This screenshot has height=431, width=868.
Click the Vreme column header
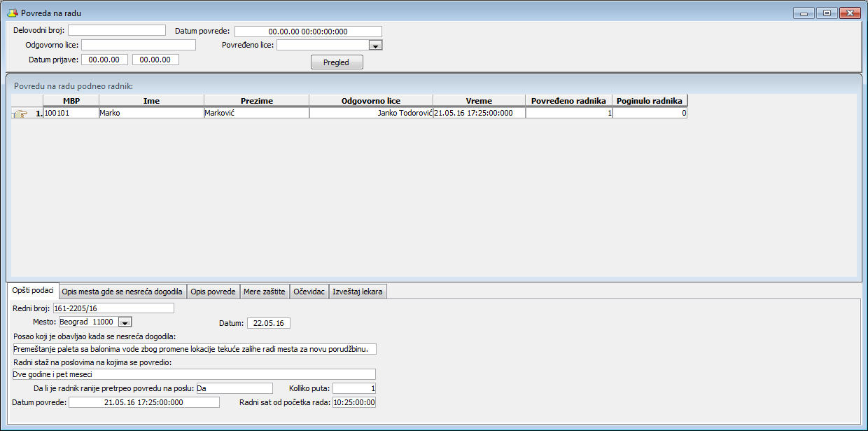(x=479, y=101)
